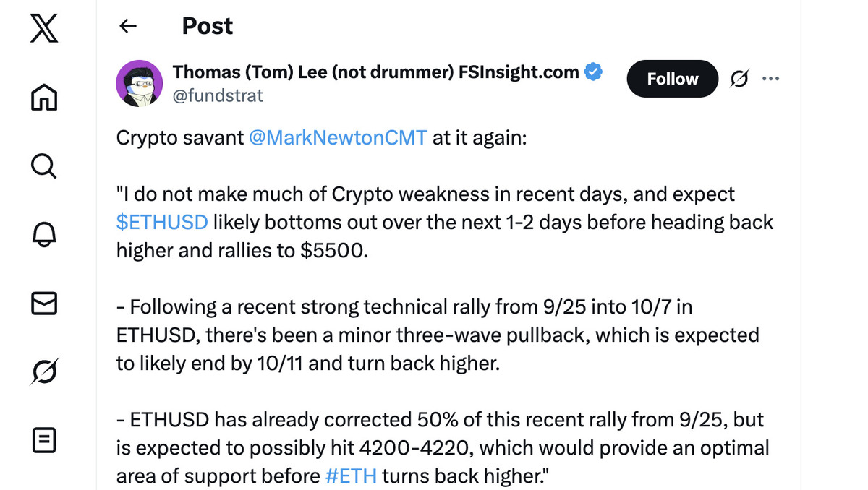Viewport: 868px width, 490px height.
Task: Go to Home via house icon
Action: 44,97
